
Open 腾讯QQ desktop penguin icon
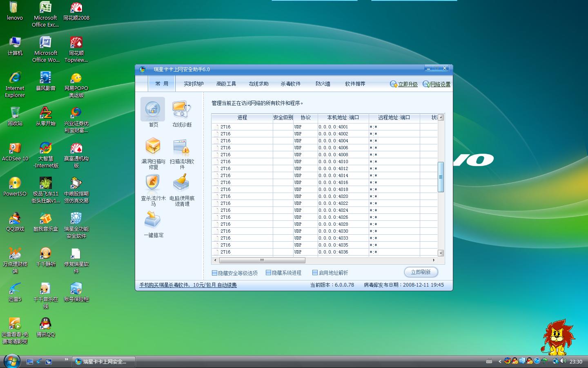coord(45,324)
